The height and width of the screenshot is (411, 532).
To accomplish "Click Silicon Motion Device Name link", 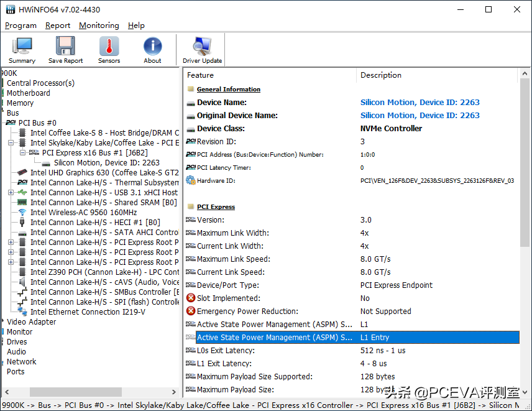I will pos(420,103).
